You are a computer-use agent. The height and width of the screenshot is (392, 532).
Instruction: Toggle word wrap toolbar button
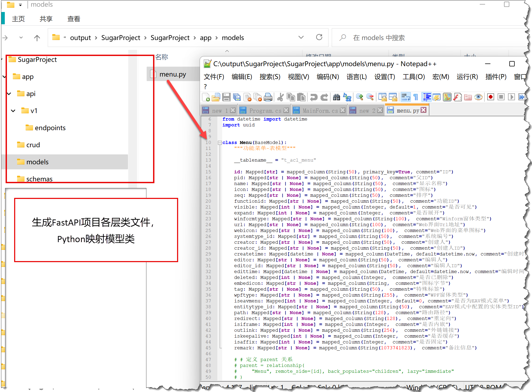click(406, 97)
